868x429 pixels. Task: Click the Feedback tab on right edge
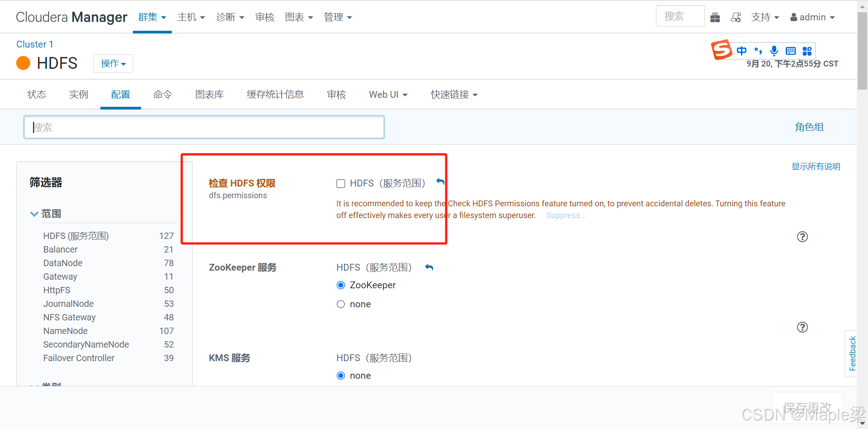(x=853, y=353)
